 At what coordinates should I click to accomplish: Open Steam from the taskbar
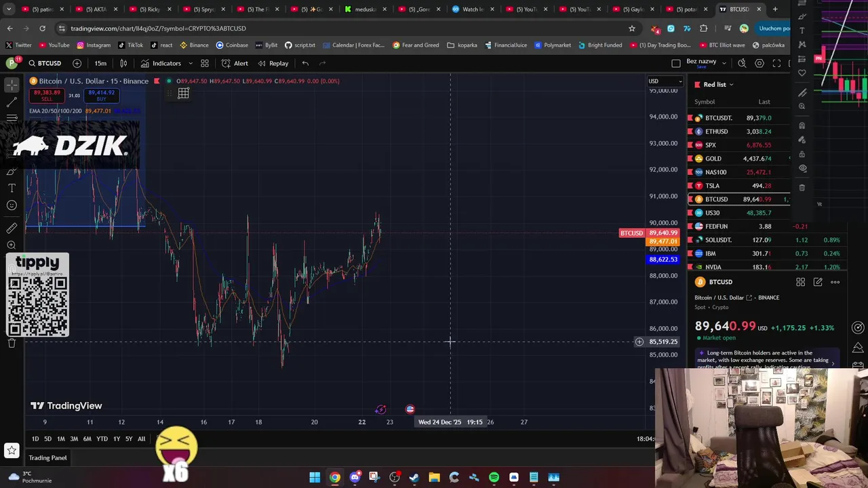coord(414,477)
